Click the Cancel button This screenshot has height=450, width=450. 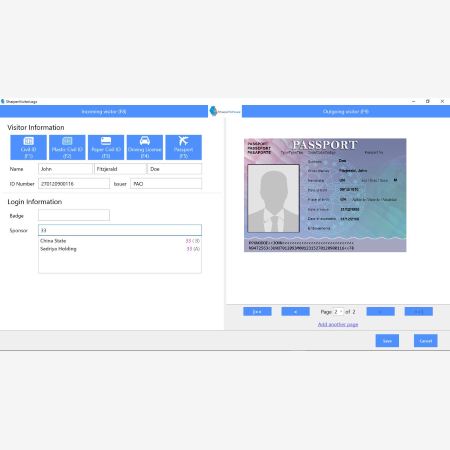click(x=426, y=341)
